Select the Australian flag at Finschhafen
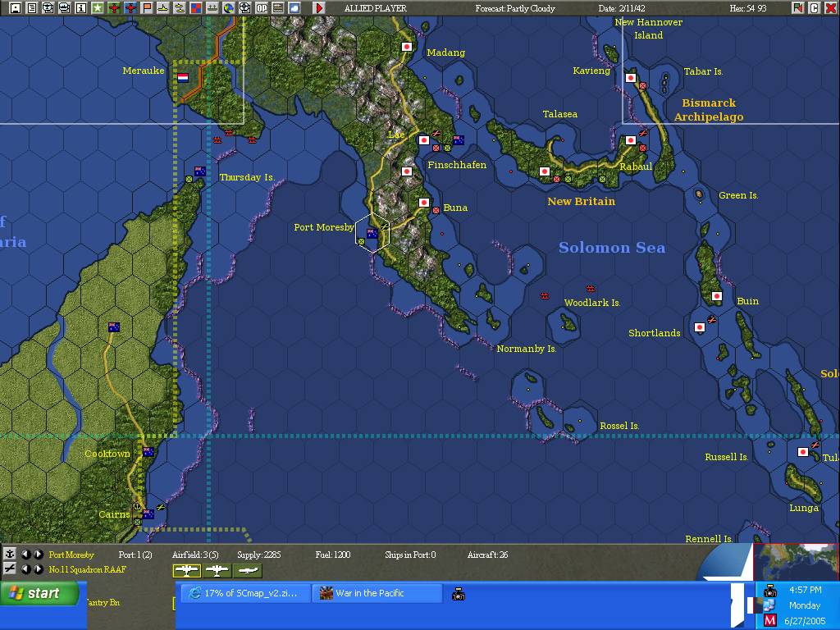840x630 pixels. (x=459, y=140)
